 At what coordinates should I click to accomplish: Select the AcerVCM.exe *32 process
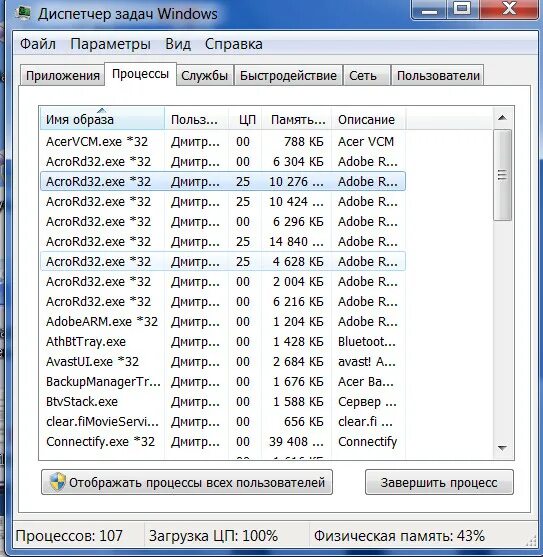(223, 141)
